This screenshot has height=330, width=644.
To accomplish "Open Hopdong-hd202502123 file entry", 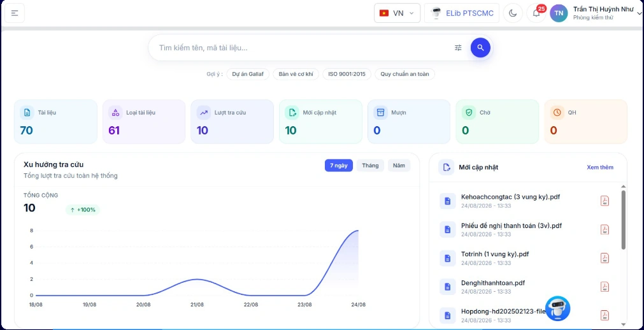I will (503, 312).
